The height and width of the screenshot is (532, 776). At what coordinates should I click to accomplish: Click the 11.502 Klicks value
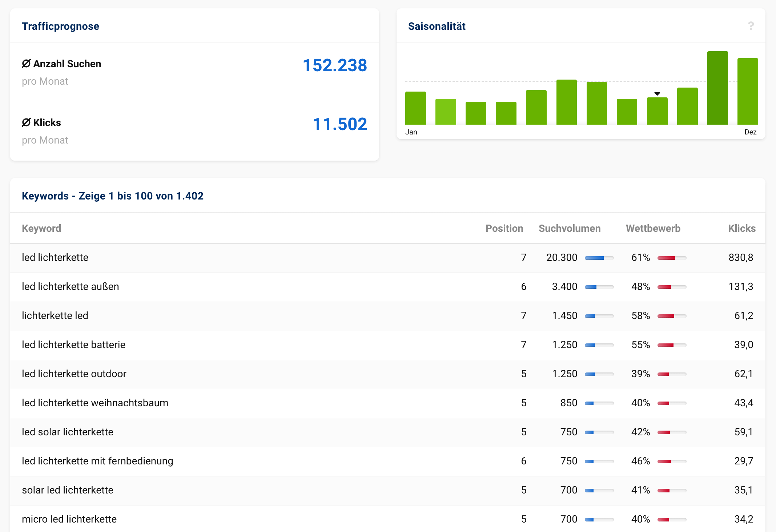click(x=340, y=124)
